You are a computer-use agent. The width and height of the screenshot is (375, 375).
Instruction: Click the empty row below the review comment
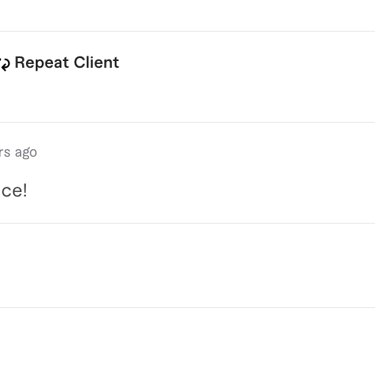coord(187,265)
